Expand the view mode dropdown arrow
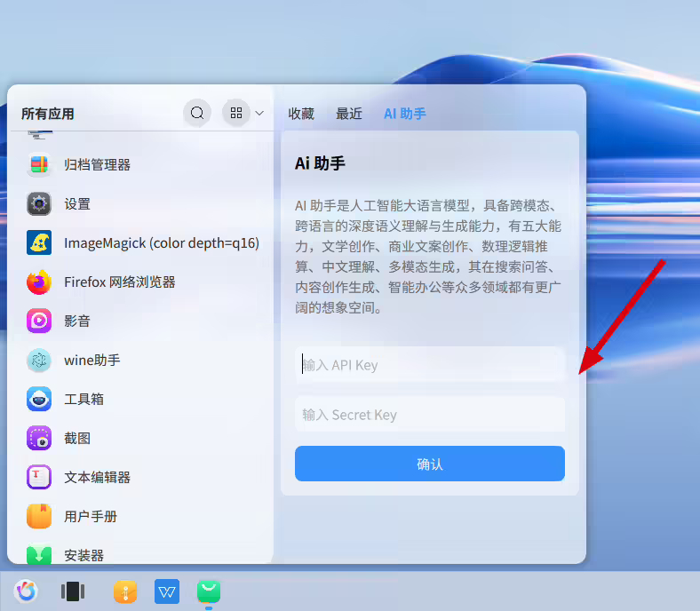Viewport: 700px width, 611px height. (259, 113)
